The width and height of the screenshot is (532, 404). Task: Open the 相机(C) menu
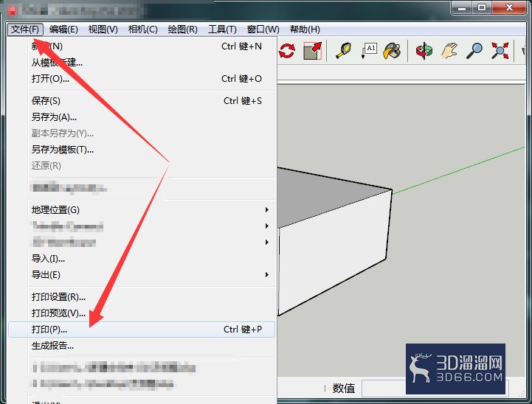pos(143,29)
